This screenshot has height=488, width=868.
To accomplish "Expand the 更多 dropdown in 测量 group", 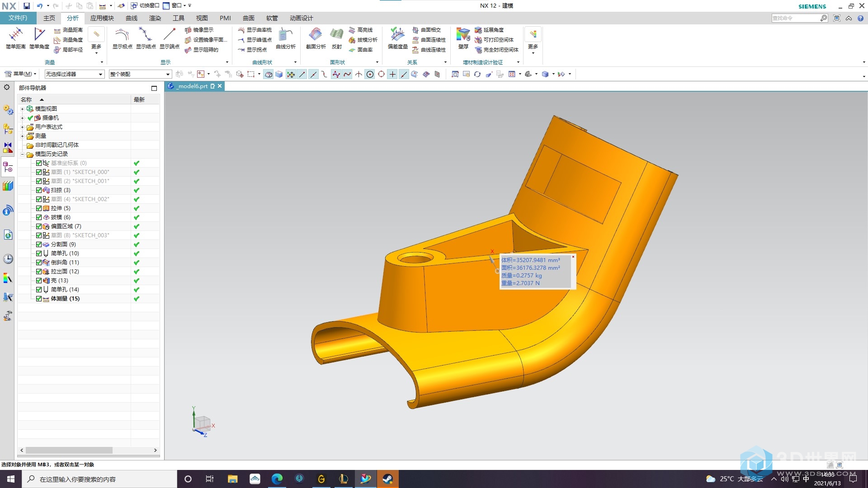I will [x=96, y=41].
